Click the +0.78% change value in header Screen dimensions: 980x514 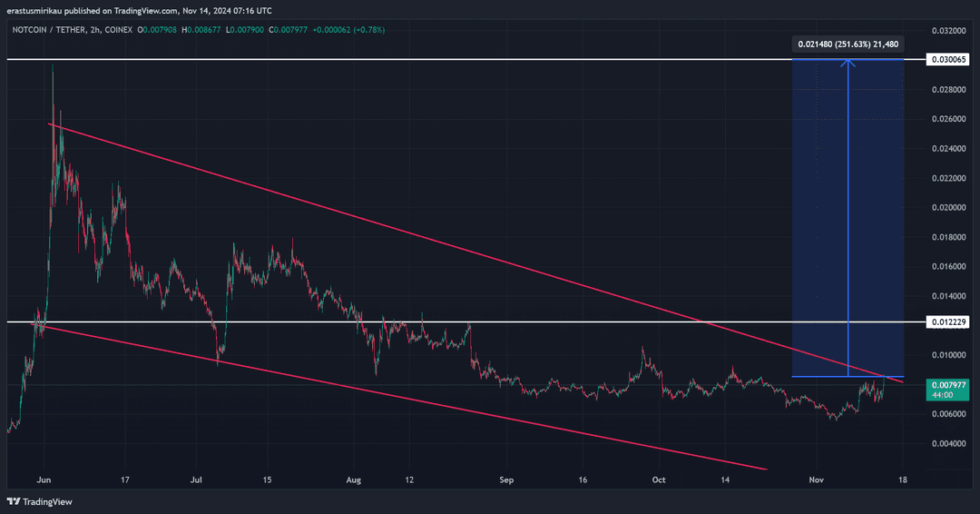tap(367, 30)
